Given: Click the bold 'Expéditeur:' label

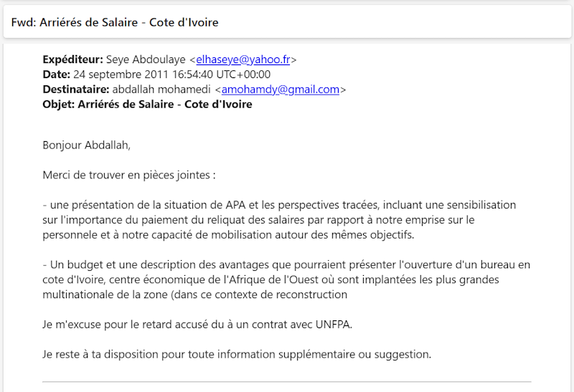Looking at the screenshot, I should point(73,59).
